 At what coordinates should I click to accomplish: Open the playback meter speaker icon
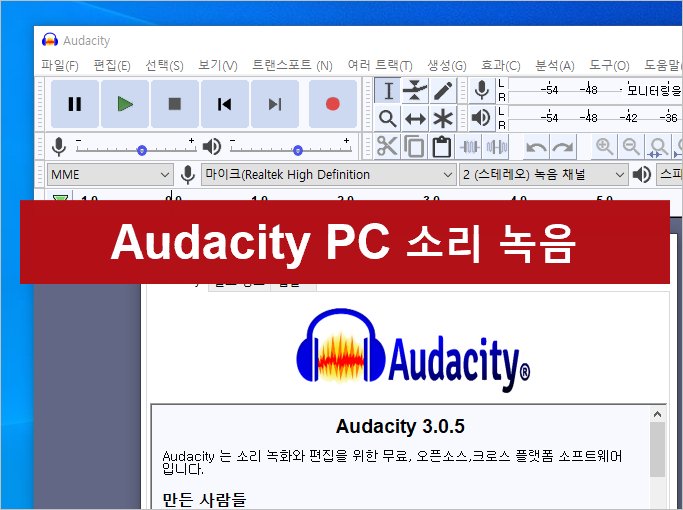coord(482,118)
